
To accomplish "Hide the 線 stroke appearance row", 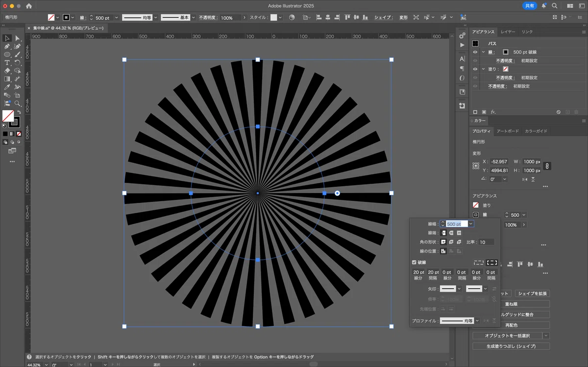I will (x=475, y=52).
